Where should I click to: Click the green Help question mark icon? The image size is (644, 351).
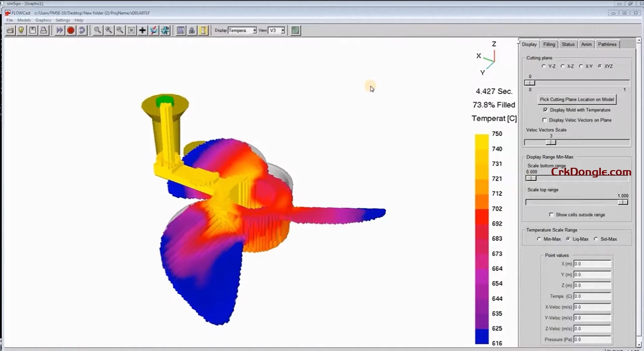[x=296, y=30]
